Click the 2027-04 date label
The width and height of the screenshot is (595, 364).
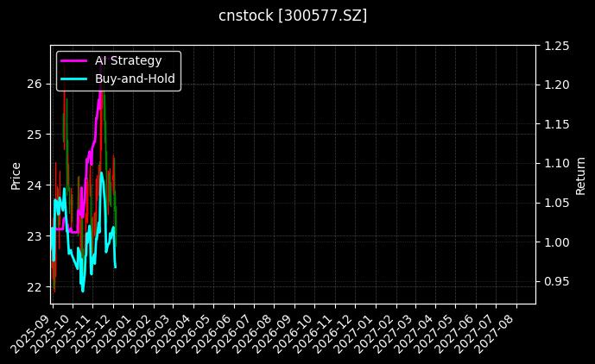[x=413, y=334]
